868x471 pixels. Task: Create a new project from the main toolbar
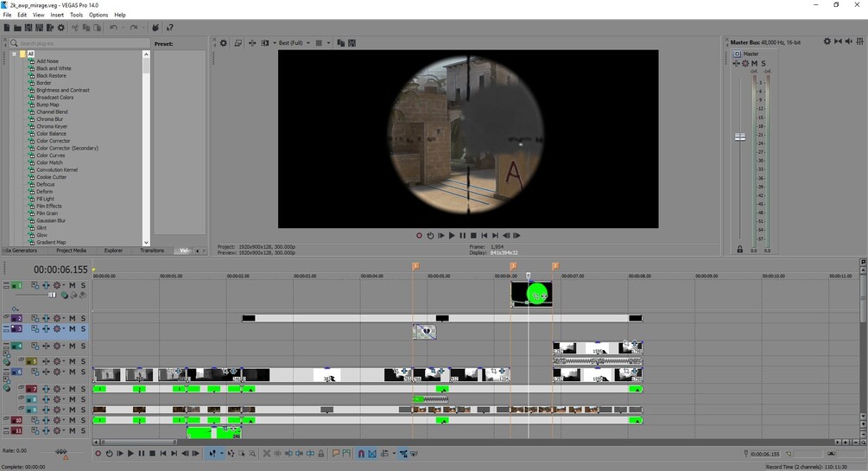[x=7, y=28]
